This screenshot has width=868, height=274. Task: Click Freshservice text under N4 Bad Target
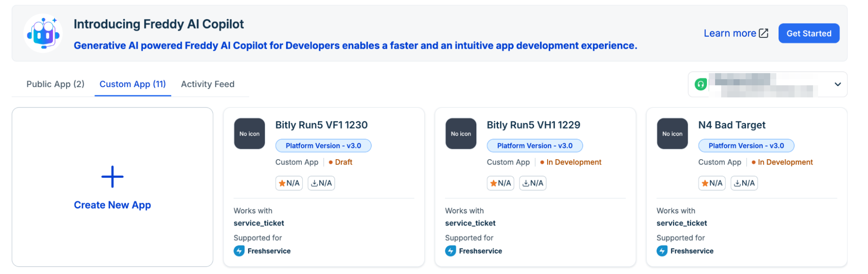click(692, 251)
